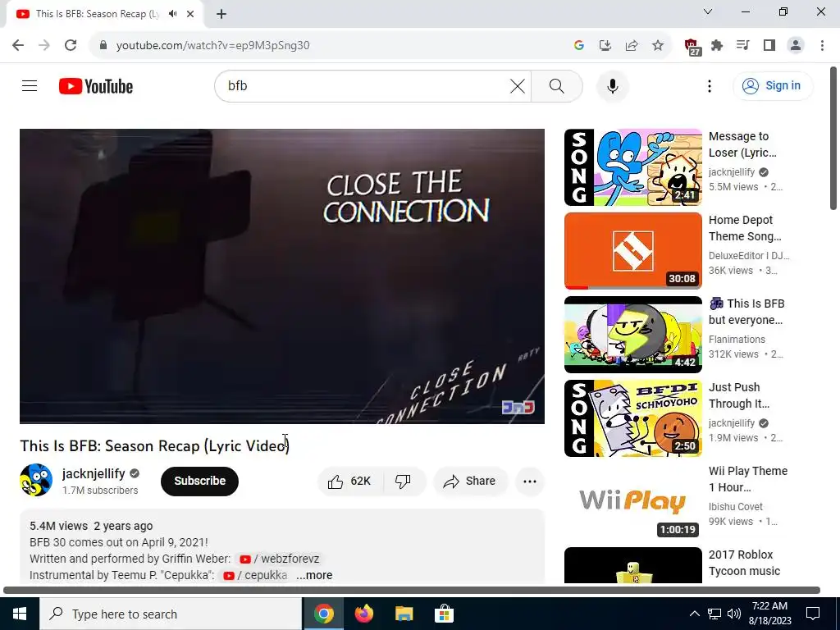Click the Google icon in address bar

[x=578, y=46]
